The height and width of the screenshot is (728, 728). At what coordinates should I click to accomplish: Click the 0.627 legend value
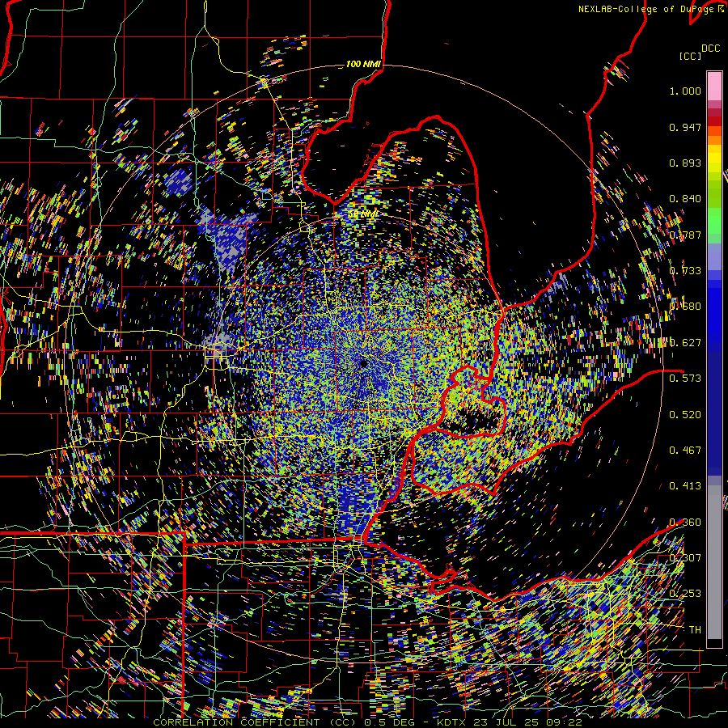tap(685, 343)
